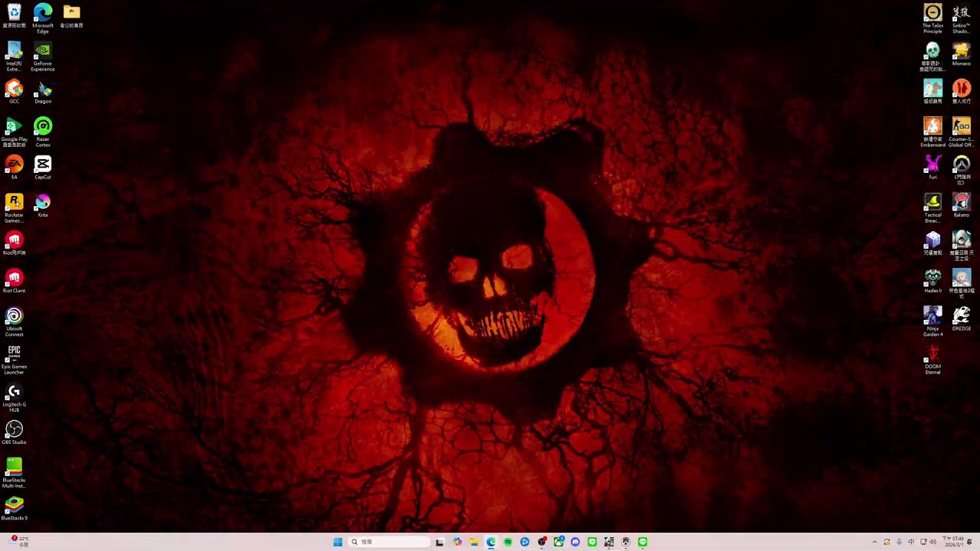Open Krita painting app

point(43,205)
